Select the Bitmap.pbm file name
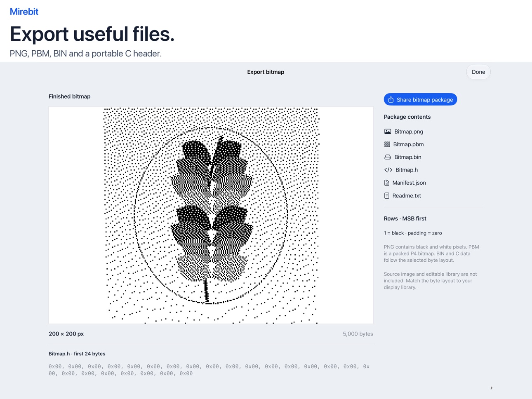This screenshot has height=399, width=532. (408, 144)
